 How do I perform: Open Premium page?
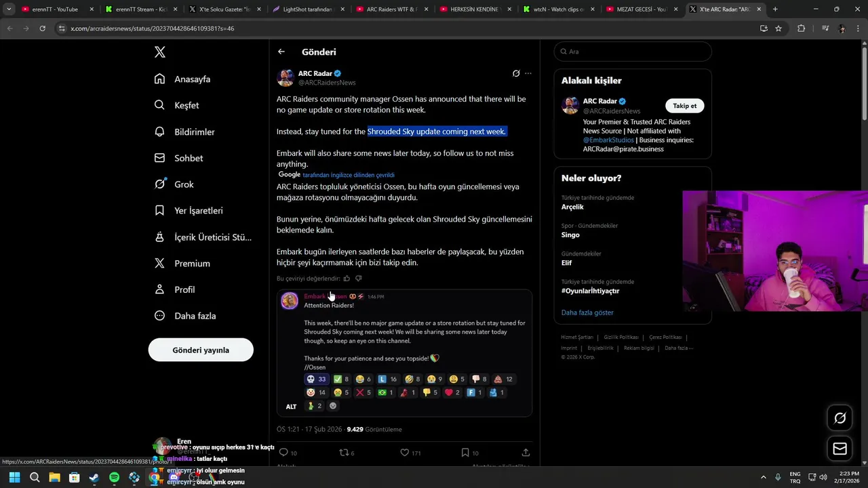[x=182, y=263]
